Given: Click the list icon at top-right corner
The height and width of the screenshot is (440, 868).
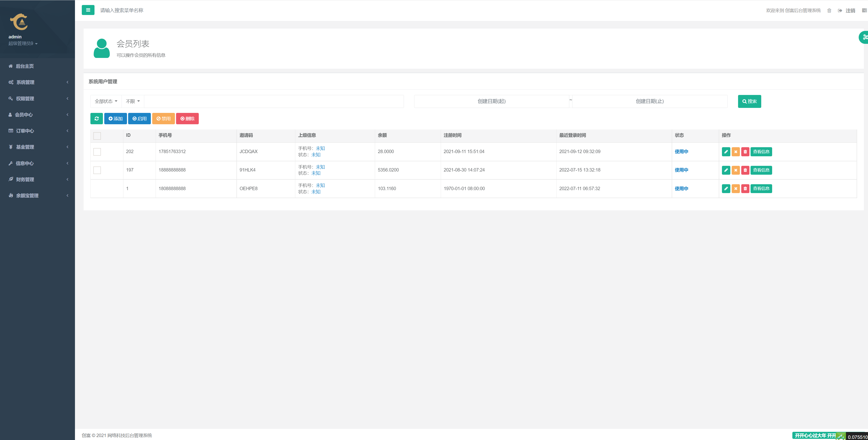Looking at the screenshot, I should pos(864,11).
